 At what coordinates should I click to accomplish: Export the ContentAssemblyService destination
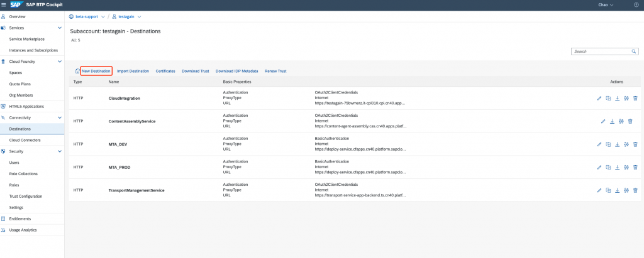click(612, 121)
